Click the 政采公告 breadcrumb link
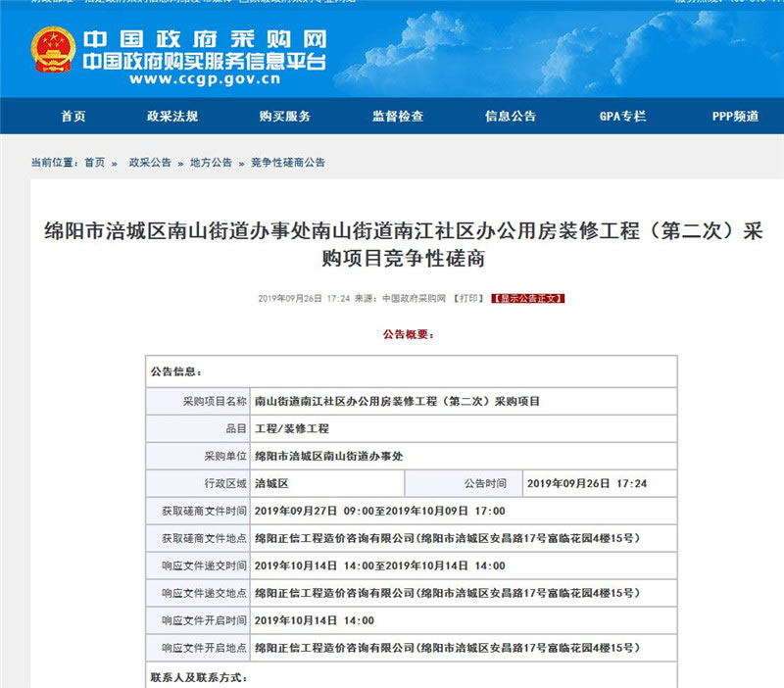The width and height of the screenshot is (784, 688). click(150, 163)
